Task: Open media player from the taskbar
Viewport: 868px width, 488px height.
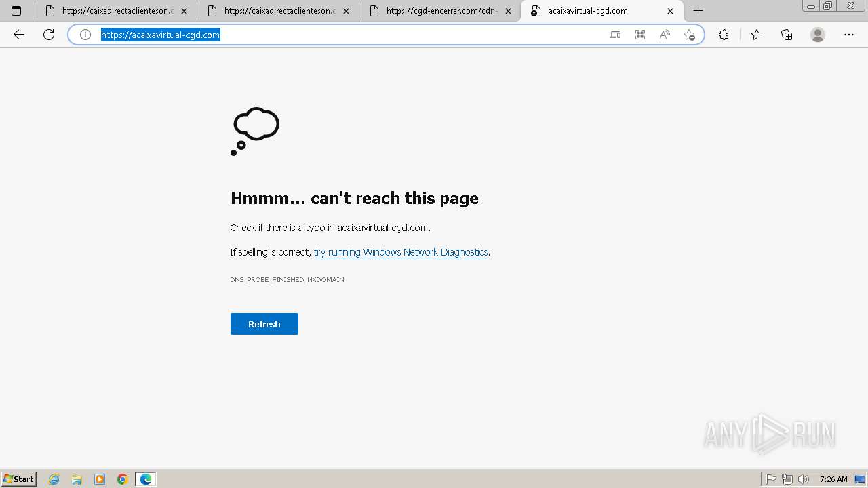Action: [x=100, y=479]
